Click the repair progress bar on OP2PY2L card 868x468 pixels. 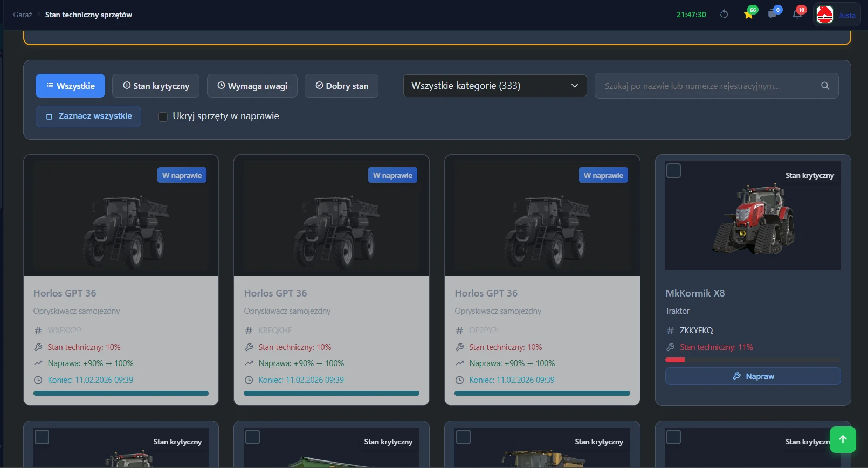tap(542, 394)
